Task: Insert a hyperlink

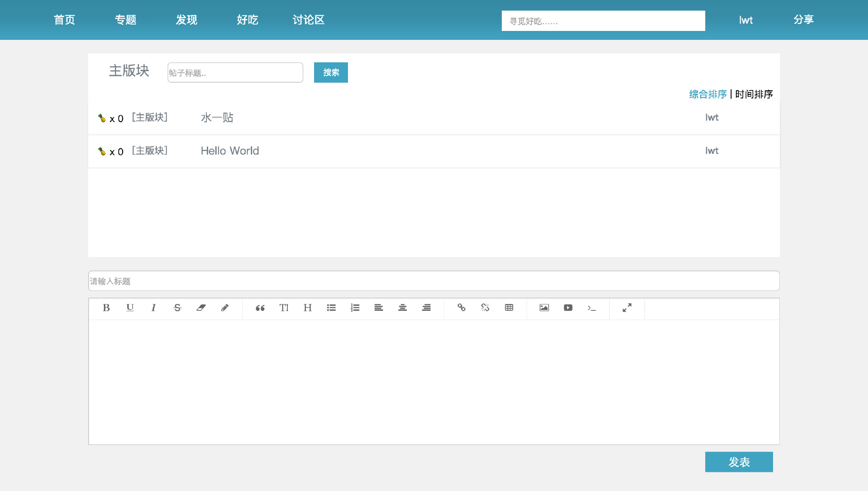Action: pos(462,308)
